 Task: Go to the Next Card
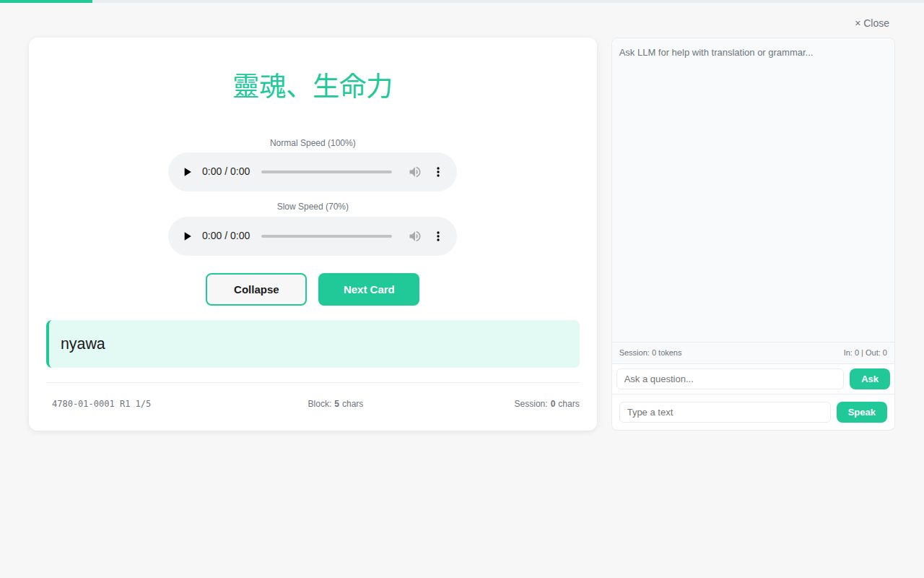369,289
